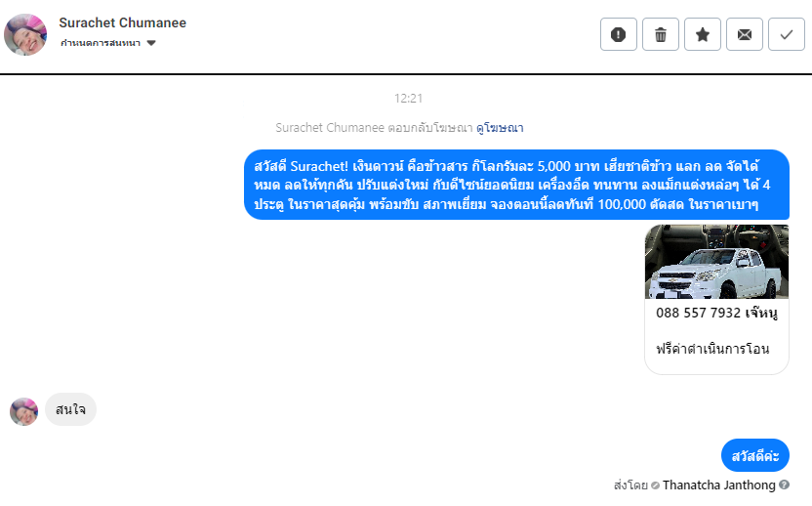The height and width of the screenshot is (506, 812).
Task: Click the sender name Thanatcha Janthong
Action: (x=718, y=485)
